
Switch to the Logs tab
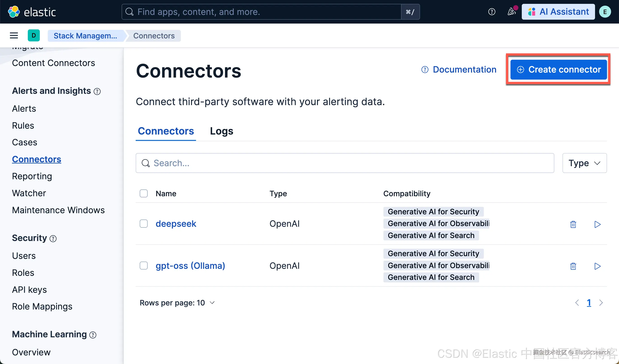[221, 131]
